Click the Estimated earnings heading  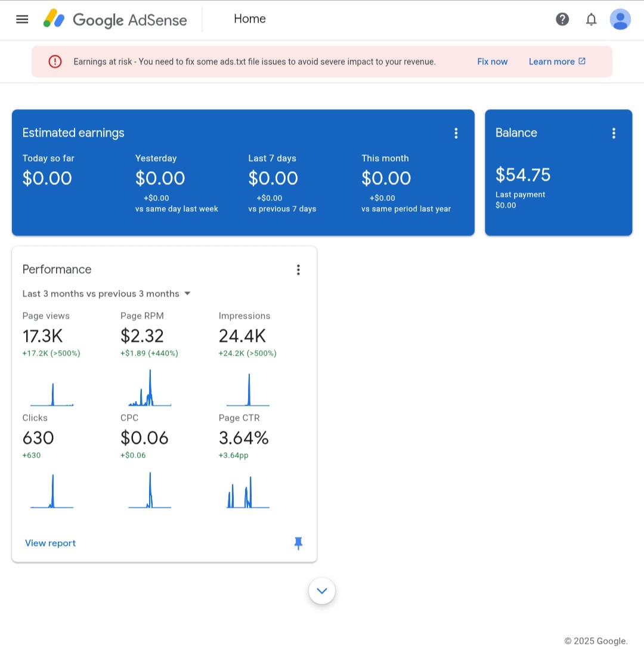tap(73, 133)
